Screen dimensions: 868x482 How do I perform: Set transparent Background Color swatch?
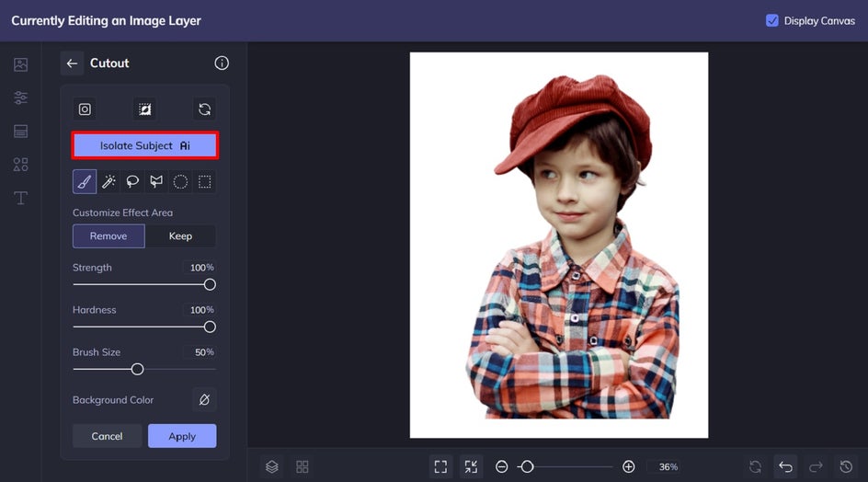pyautogui.click(x=204, y=399)
